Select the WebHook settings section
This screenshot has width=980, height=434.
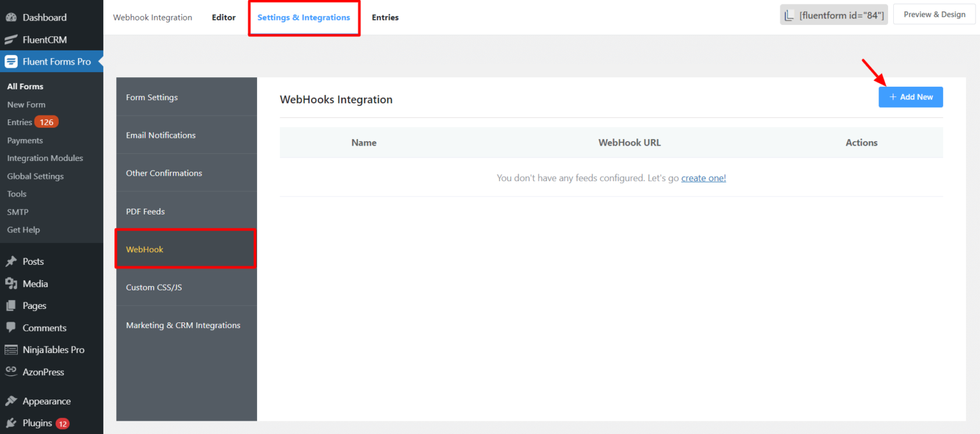click(x=144, y=249)
